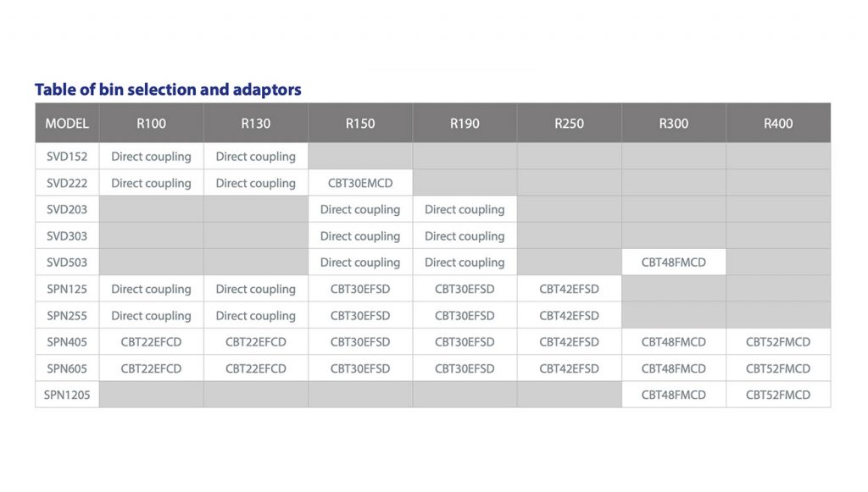Click the SVD152 model row label
868x492 pixels.
pyautogui.click(x=67, y=157)
